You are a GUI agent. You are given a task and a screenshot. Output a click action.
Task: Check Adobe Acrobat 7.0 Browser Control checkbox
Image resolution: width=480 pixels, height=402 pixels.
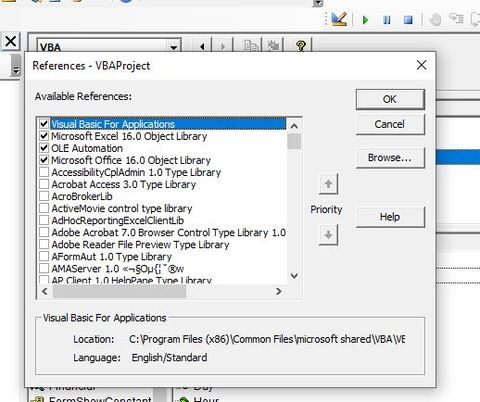click(44, 232)
